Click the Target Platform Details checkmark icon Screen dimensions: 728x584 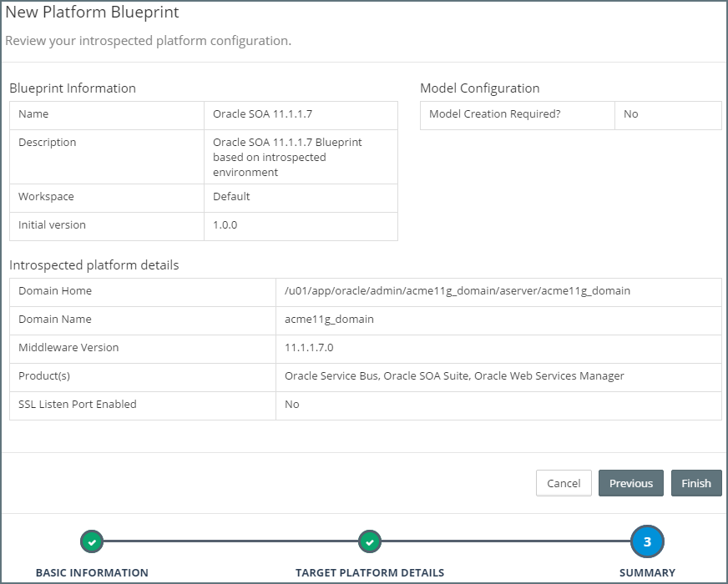coord(369,542)
